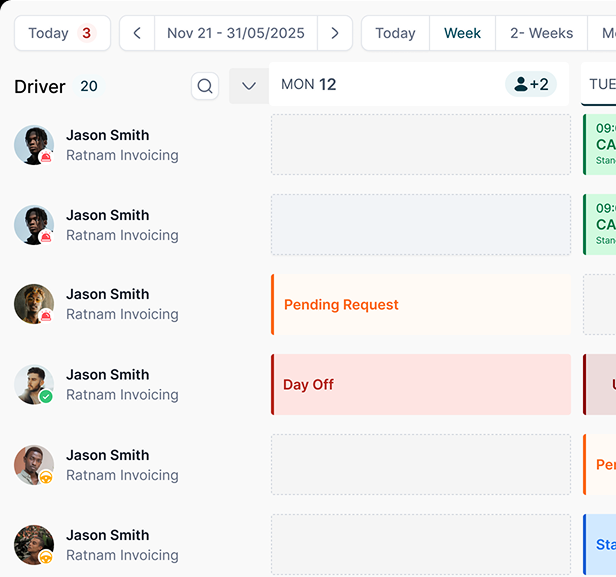Go to previous date range arrow
This screenshot has height=577, width=616.
pyautogui.click(x=137, y=33)
